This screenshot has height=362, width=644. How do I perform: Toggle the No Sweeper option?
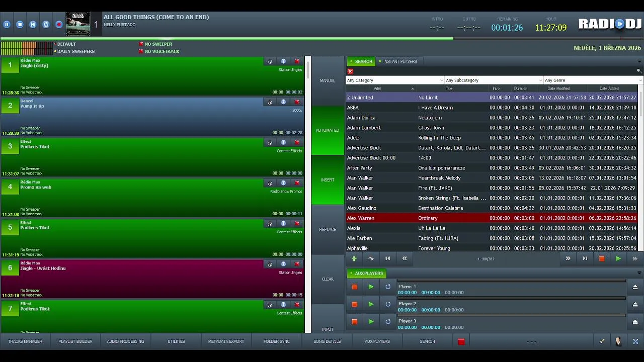click(155, 44)
